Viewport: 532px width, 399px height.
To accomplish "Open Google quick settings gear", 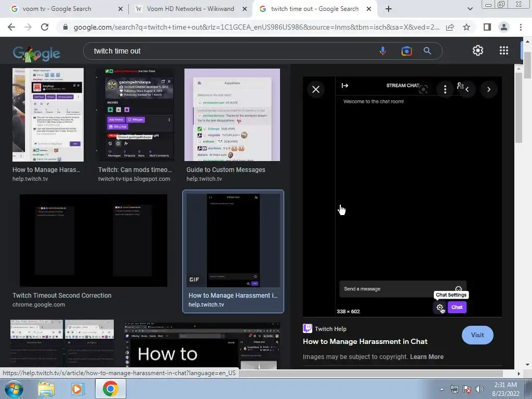I will (478, 50).
